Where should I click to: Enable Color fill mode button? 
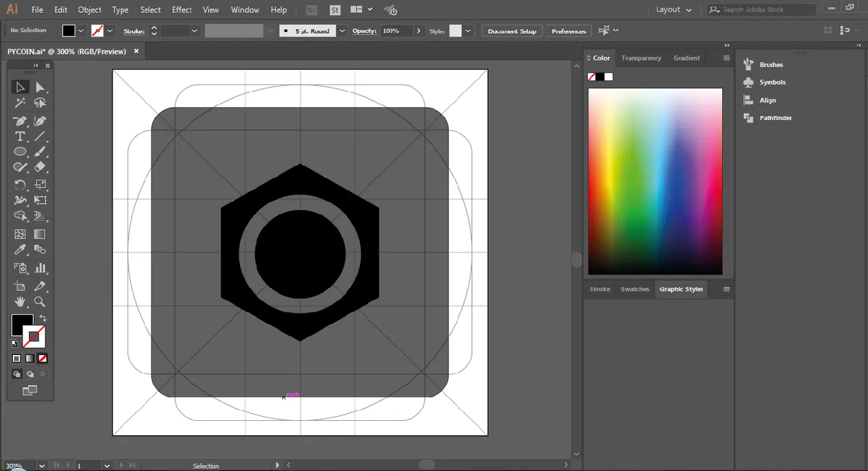click(x=17, y=359)
